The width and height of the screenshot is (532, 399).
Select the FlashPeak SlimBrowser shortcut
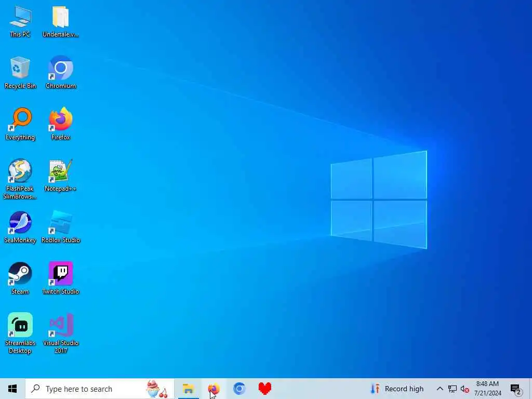pyautogui.click(x=20, y=179)
